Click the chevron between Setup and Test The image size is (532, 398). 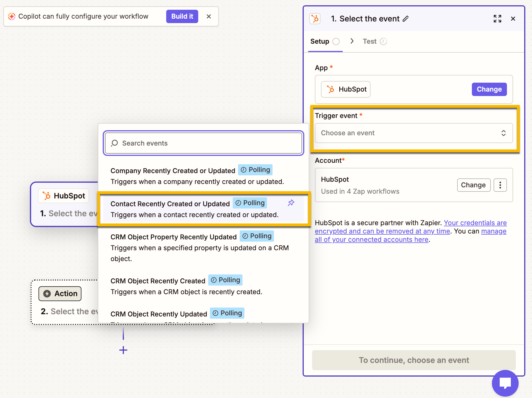tap(352, 41)
